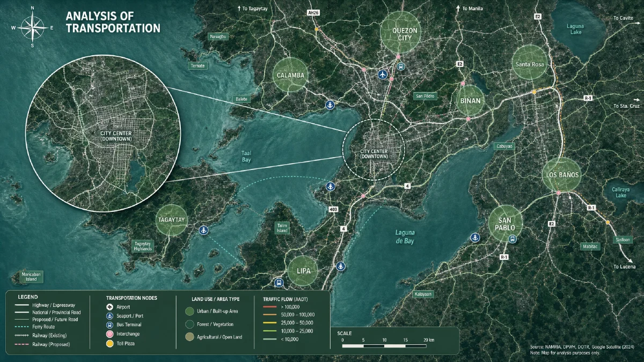The image size is (644, 362).
Task: Click the AH26 route shield
Action: pyautogui.click(x=313, y=12)
